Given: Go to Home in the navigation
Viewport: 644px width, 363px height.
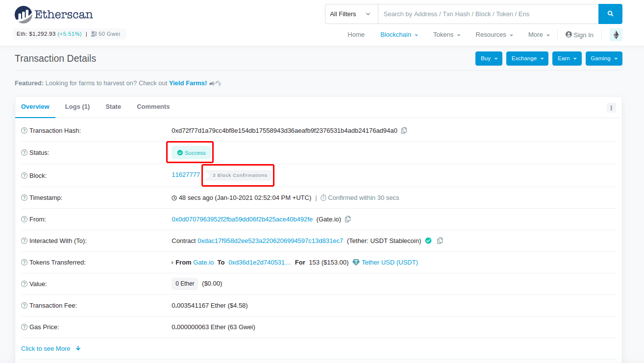Looking at the screenshot, I should point(356,35).
